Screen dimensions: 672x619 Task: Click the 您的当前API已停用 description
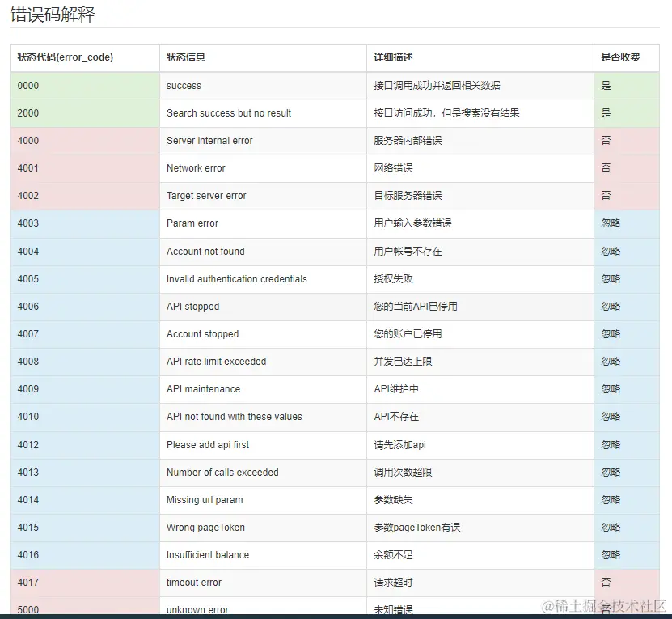pos(416,307)
